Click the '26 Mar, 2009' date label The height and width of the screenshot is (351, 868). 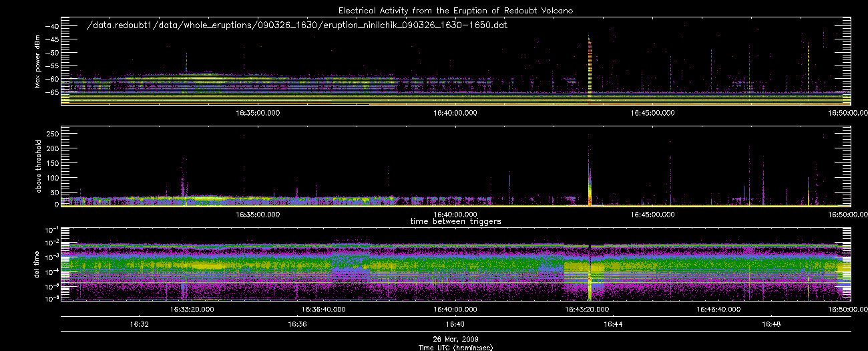tap(456, 340)
